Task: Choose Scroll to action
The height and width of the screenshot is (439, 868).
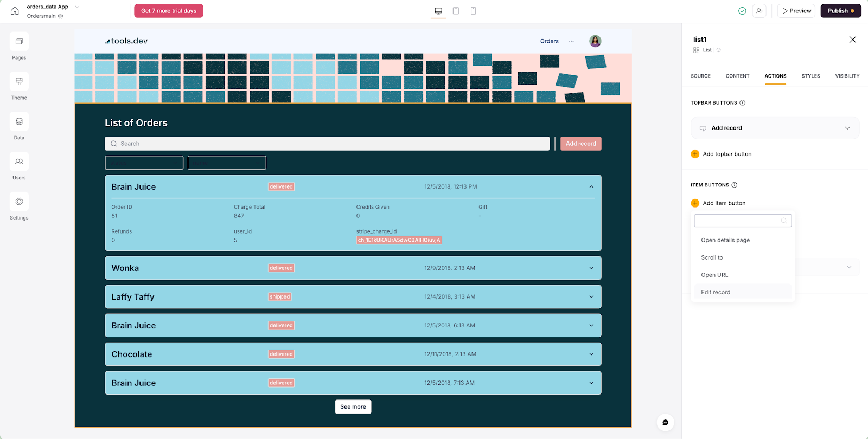Action: [743, 257]
